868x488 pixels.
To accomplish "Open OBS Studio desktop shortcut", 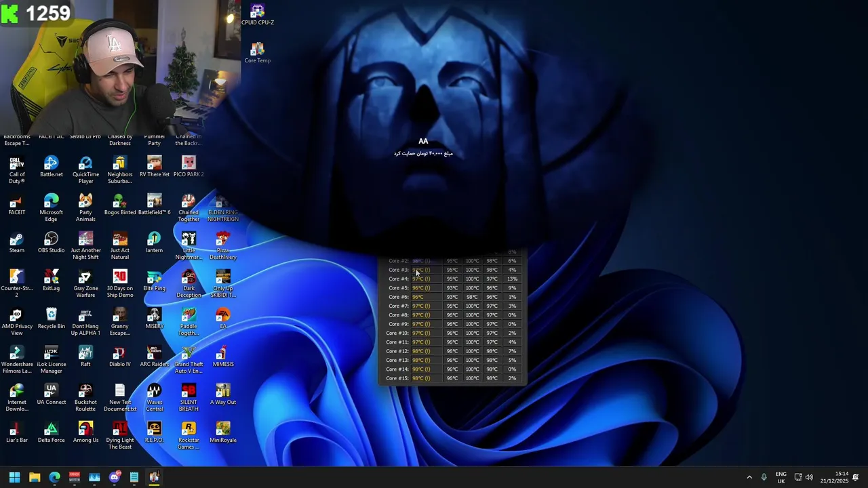I will click(x=51, y=243).
